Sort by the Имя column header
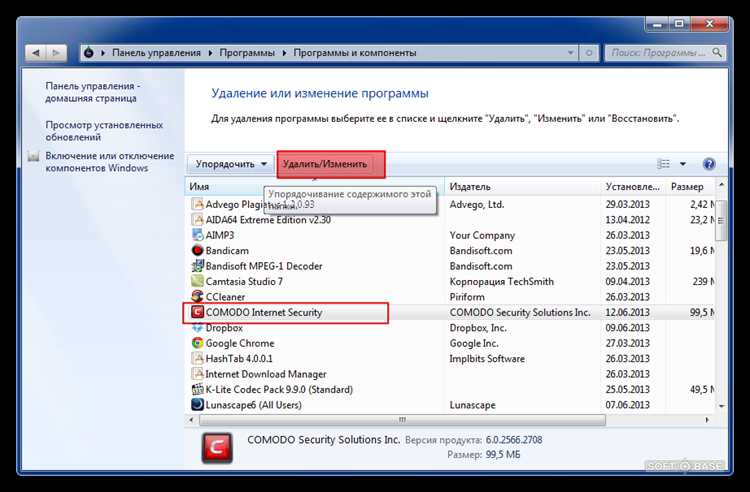This screenshot has height=492, width=750. pyautogui.click(x=315, y=186)
